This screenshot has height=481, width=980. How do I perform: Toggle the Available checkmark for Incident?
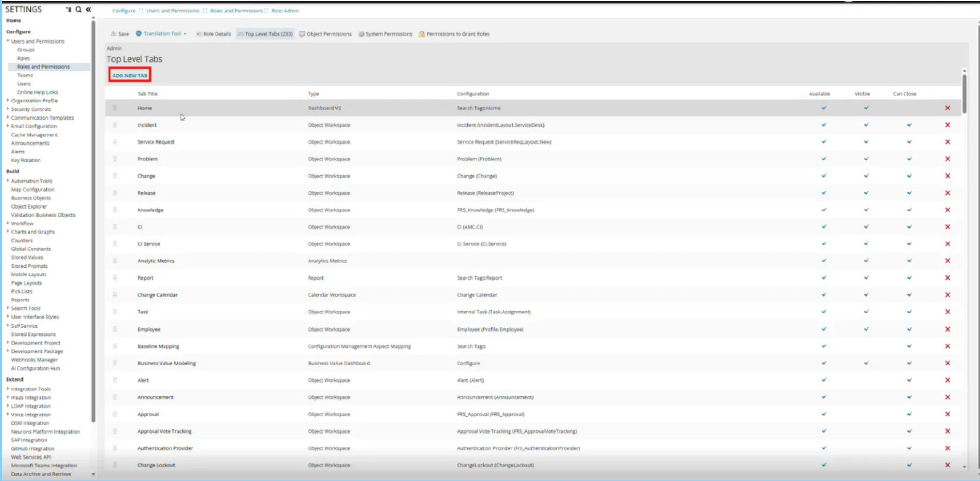click(x=824, y=125)
